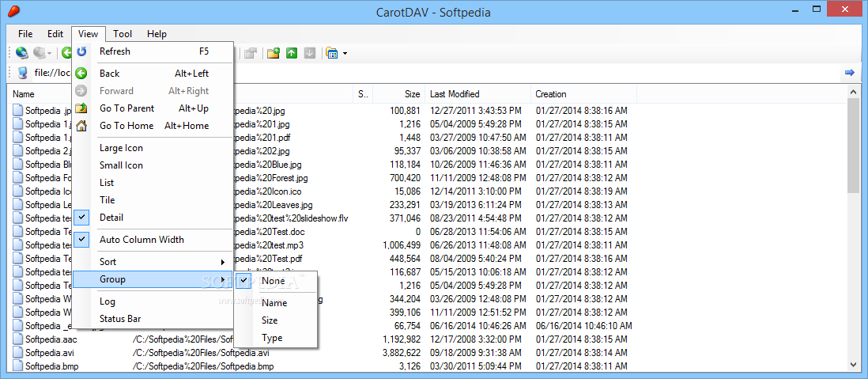Screen dimensions: 868x379
Task: Click file icon next to Softpedia.avi
Action: pos(17,352)
